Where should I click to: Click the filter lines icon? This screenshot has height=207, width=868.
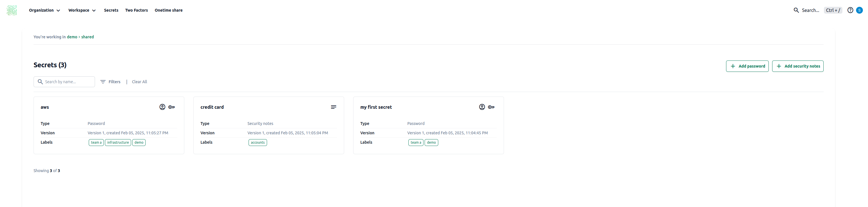point(103,82)
